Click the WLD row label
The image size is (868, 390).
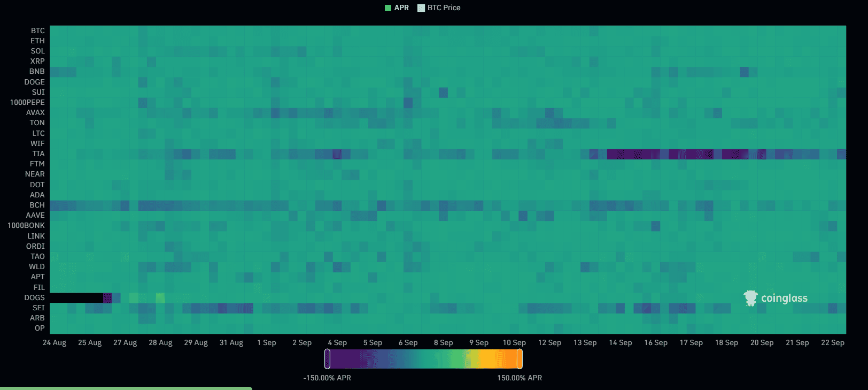tap(37, 266)
